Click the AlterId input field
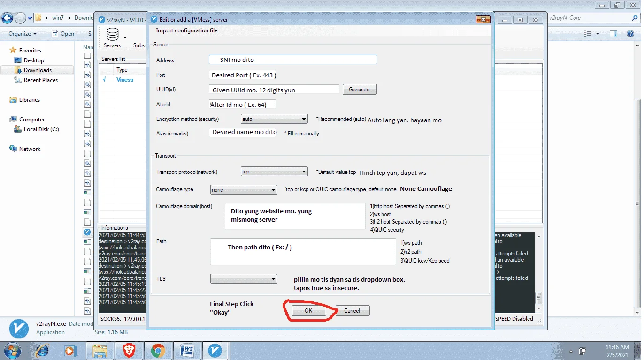The width and height of the screenshot is (644, 360). tap(243, 105)
